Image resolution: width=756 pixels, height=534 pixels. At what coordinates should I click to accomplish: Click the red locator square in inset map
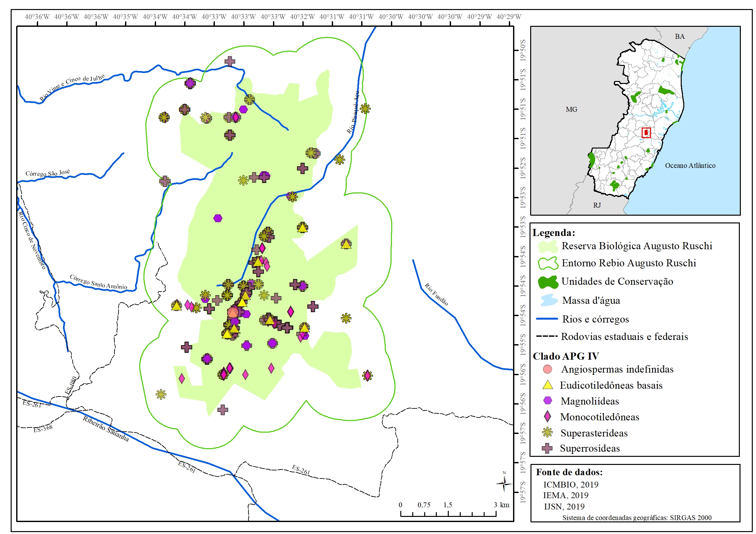click(646, 133)
